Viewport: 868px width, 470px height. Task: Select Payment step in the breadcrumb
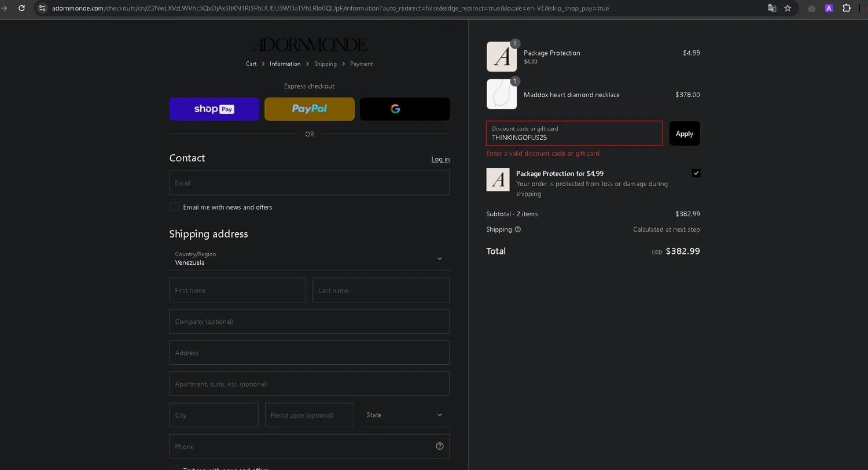click(362, 64)
